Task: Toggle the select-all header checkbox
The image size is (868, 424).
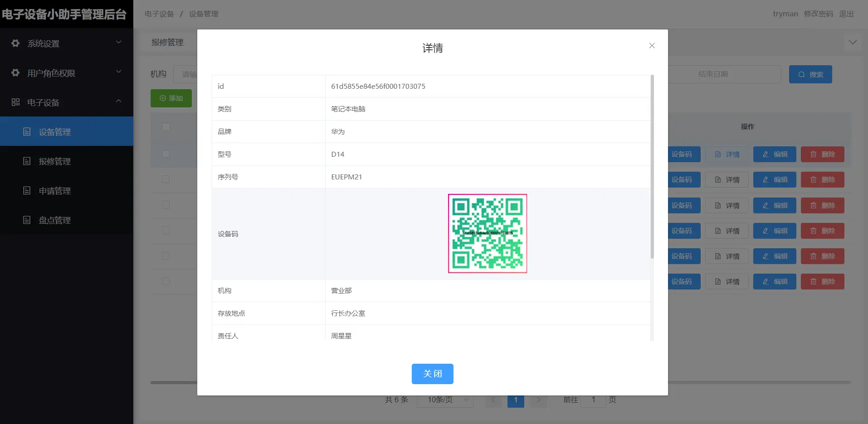Action: [x=166, y=126]
